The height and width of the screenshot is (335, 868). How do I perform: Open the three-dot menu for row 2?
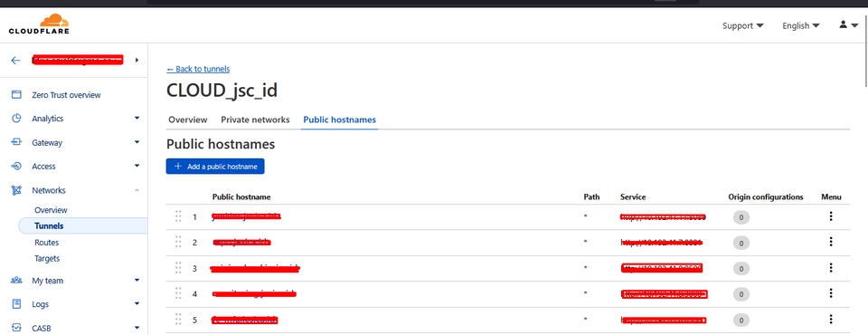pos(830,242)
